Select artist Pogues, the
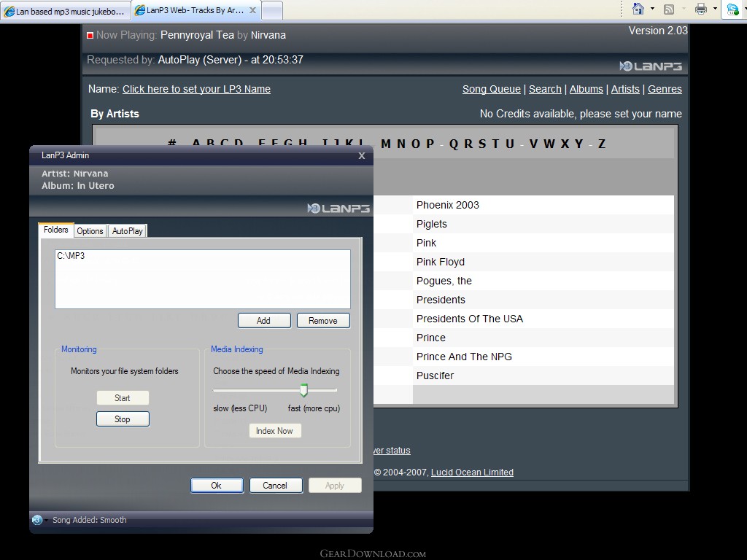This screenshot has height=560, width=747. [444, 281]
